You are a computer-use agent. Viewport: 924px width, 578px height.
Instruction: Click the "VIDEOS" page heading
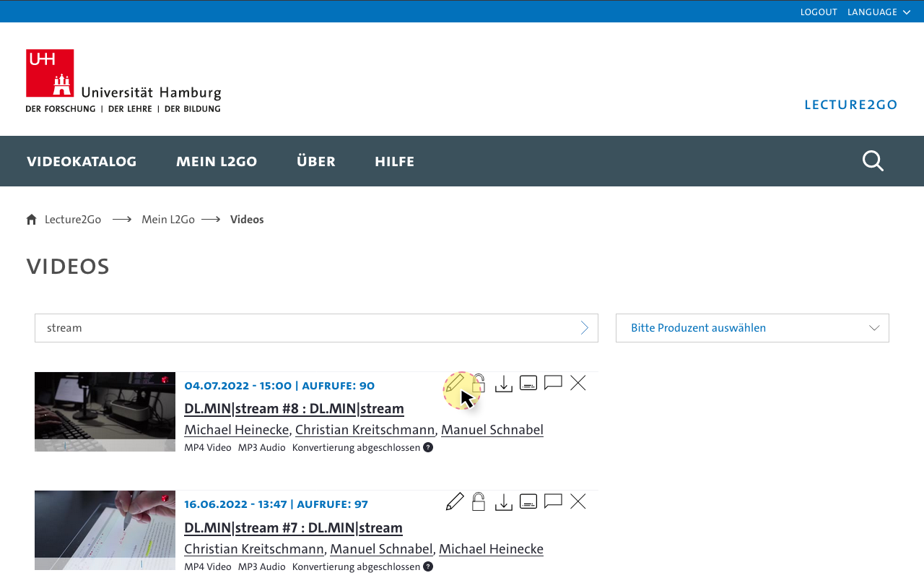click(68, 267)
